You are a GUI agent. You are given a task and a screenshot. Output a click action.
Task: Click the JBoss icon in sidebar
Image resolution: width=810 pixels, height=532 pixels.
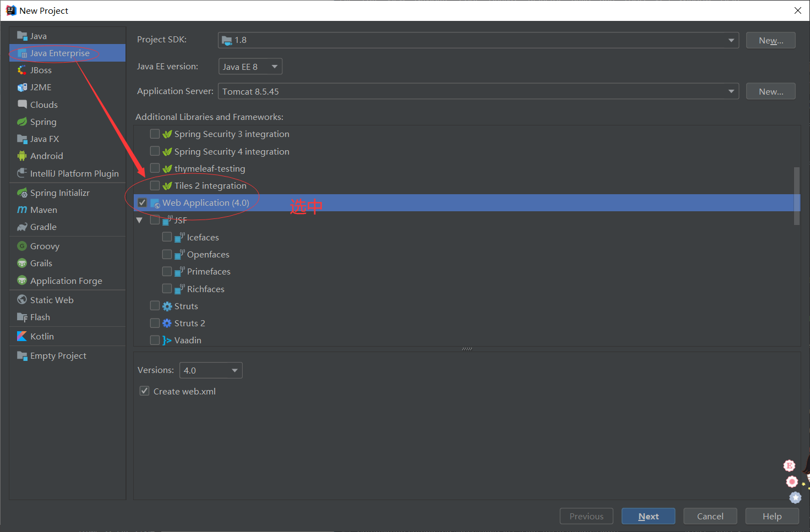tap(22, 70)
